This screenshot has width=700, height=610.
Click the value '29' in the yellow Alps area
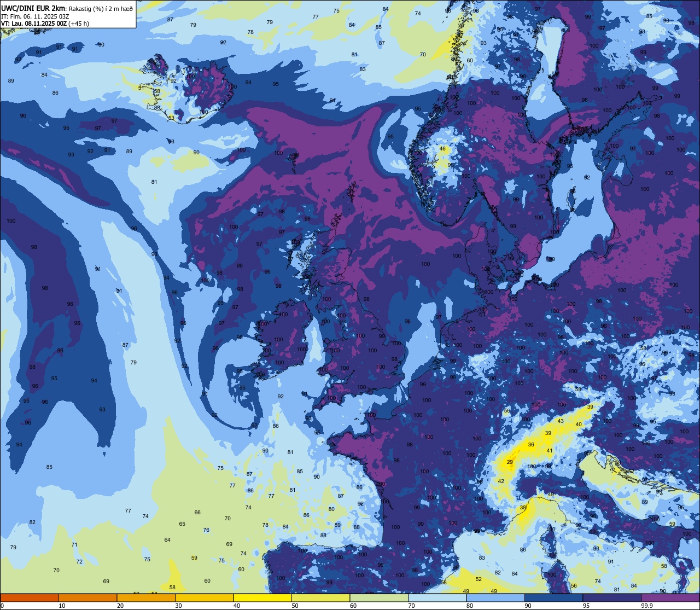coord(510,462)
